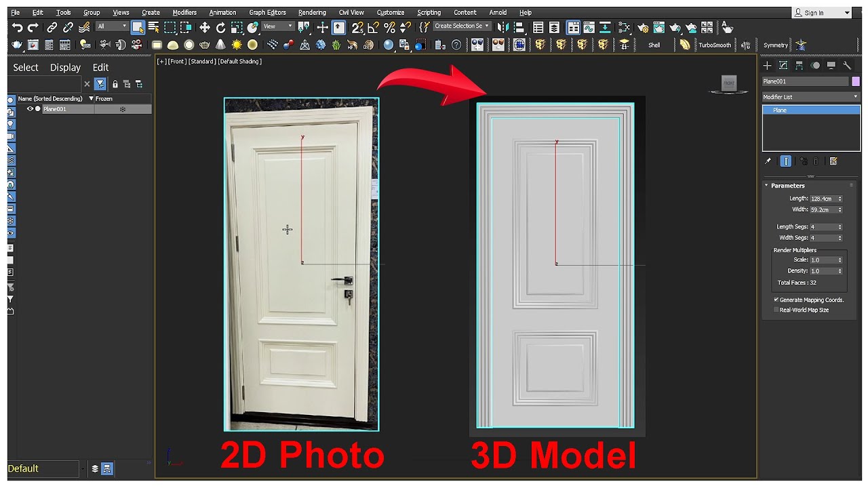Open the Utilities wrench panel tab
The image size is (868, 488).
pos(847,65)
